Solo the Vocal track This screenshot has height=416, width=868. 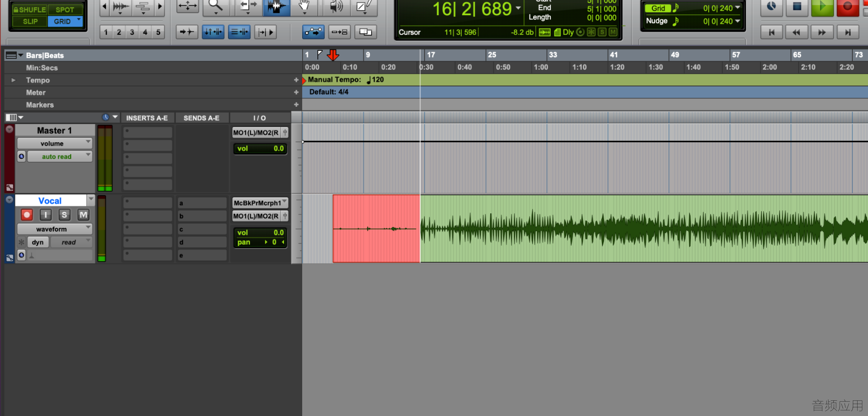(64, 215)
